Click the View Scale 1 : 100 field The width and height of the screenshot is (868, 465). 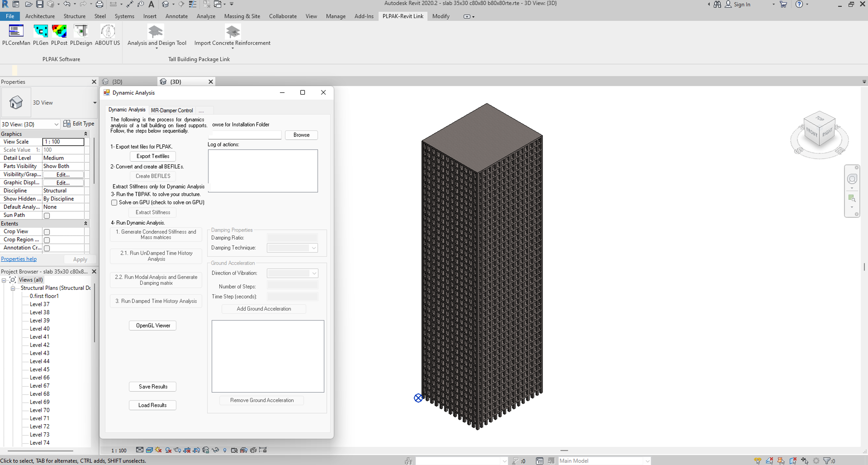click(x=63, y=142)
